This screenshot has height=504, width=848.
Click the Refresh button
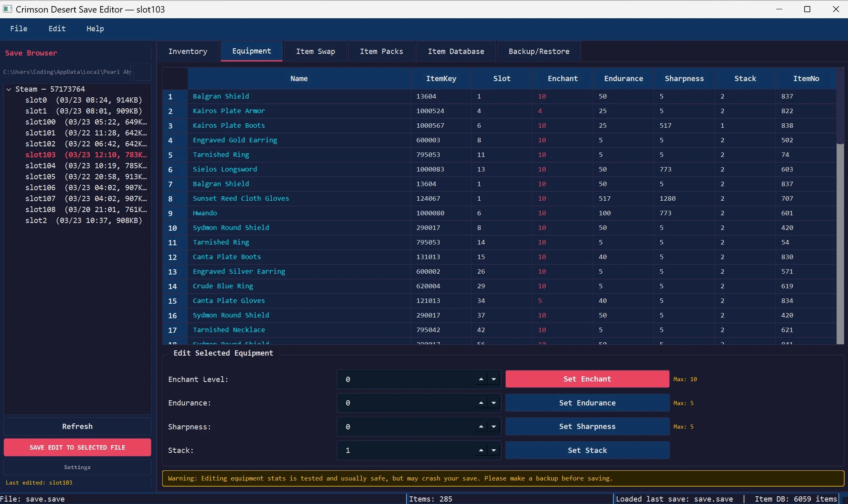point(77,426)
